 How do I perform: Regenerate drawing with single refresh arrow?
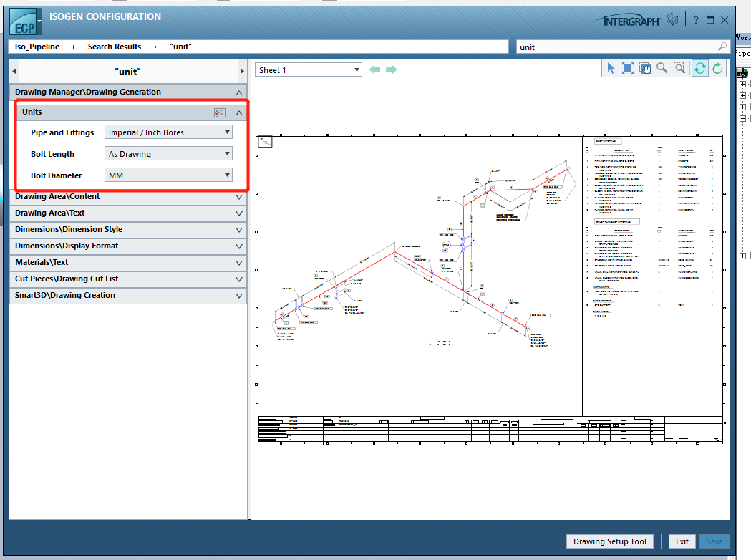pos(717,69)
